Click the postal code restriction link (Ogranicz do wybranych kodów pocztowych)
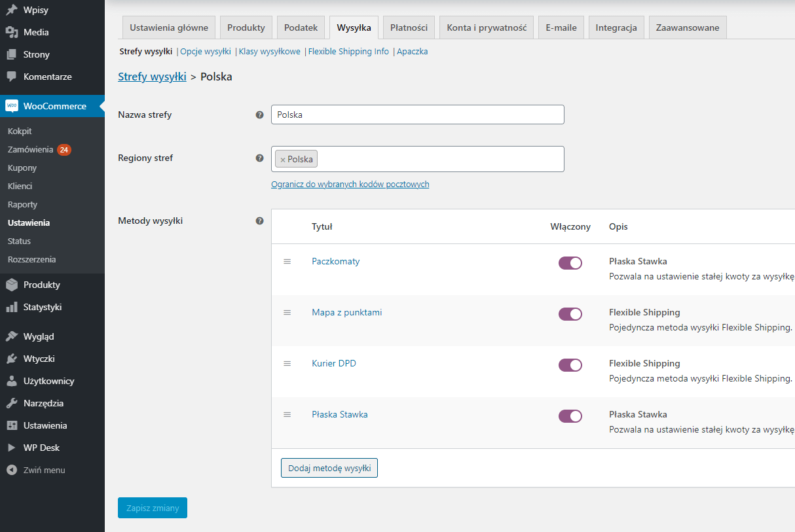Viewport: 795px width, 532px height. pyautogui.click(x=350, y=185)
